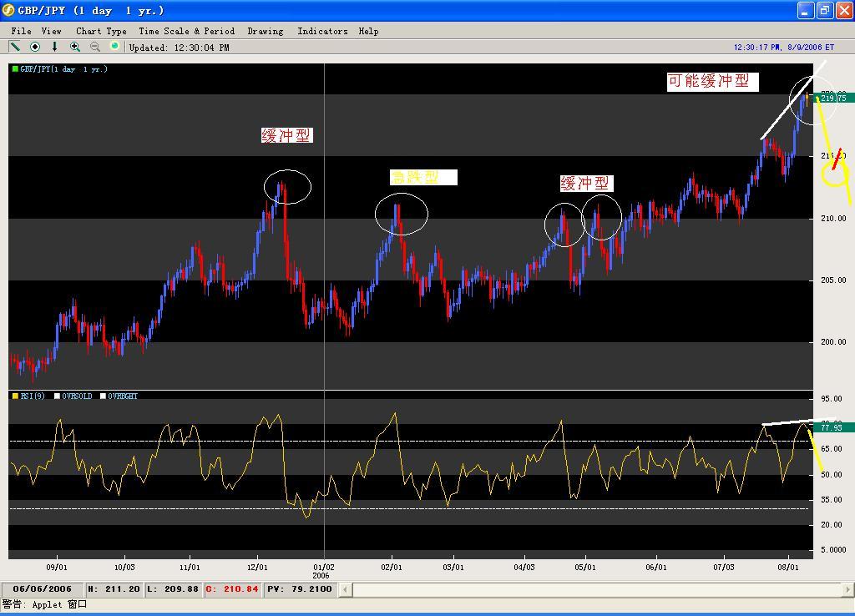Click the 210.00 price axis label
This screenshot has width=855, height=616.
pyautogui.click(x=833, y=218)
